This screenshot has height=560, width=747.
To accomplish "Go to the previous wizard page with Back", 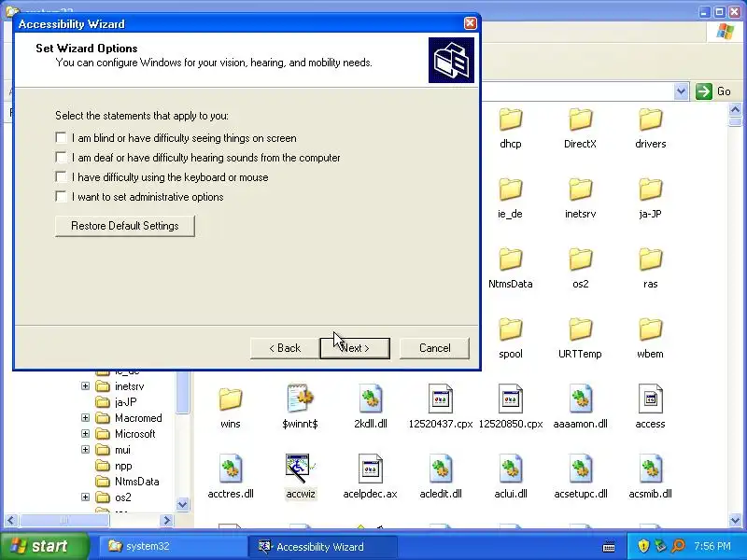I will coord(285,348).
